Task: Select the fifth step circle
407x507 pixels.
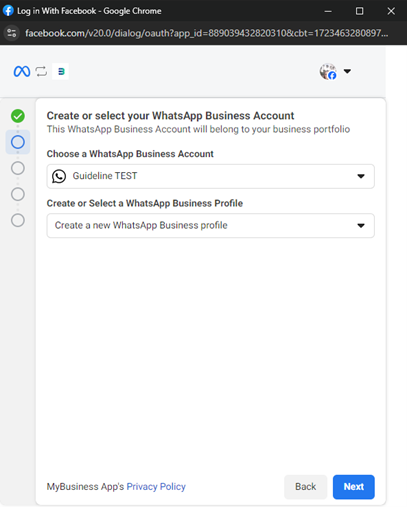Action: tap(18, 220)
